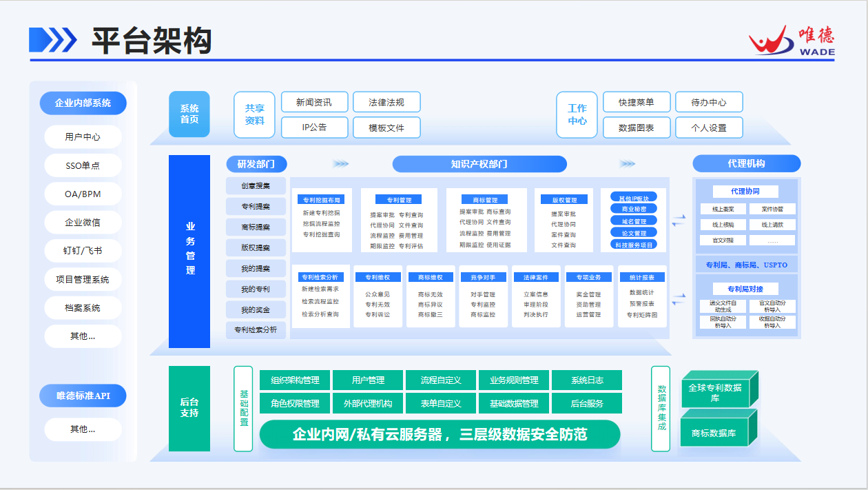This screenshot has height=490, width=868.
Task: Select the 商业秘密 pill
Action: point(634,209)
